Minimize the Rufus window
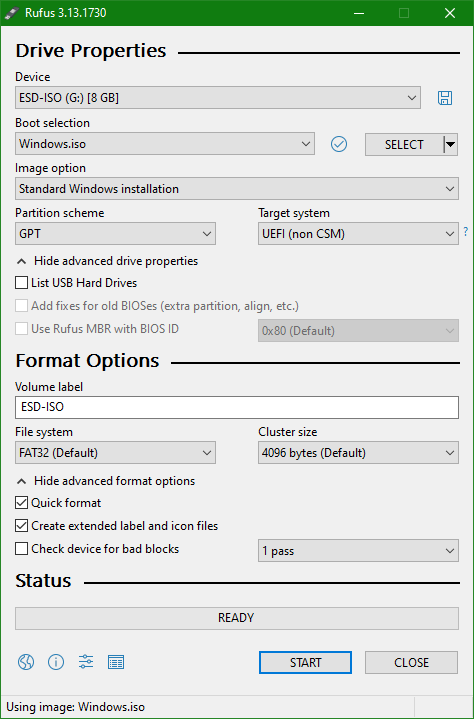The width and height of the screenshot is (474, 719). point(359,13)
